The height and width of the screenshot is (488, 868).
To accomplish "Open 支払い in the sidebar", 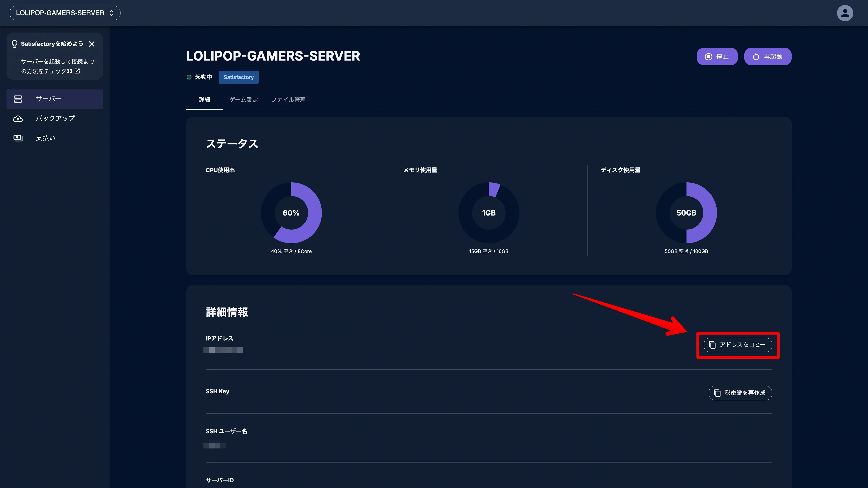I will click(45, 138).
